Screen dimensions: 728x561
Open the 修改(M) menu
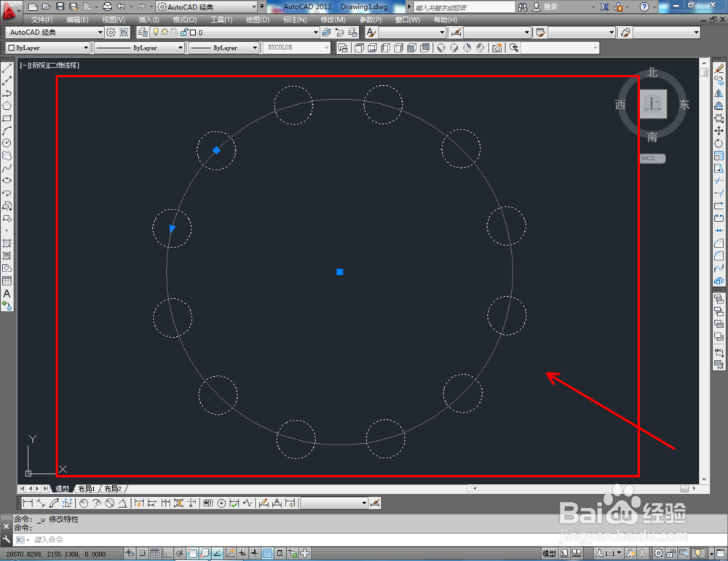[333, 20]
